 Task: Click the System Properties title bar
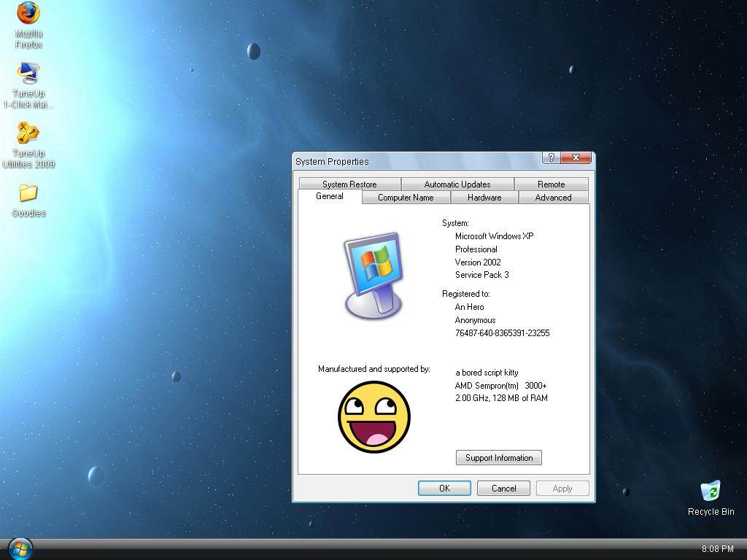point(417,161)
